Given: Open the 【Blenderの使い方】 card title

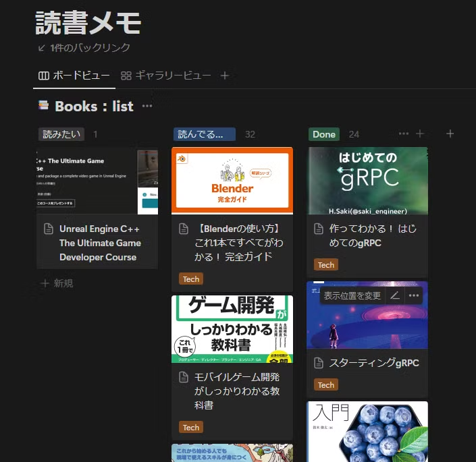Looking at the screenshot, I should pyautogui.click(x=239, y=243).
